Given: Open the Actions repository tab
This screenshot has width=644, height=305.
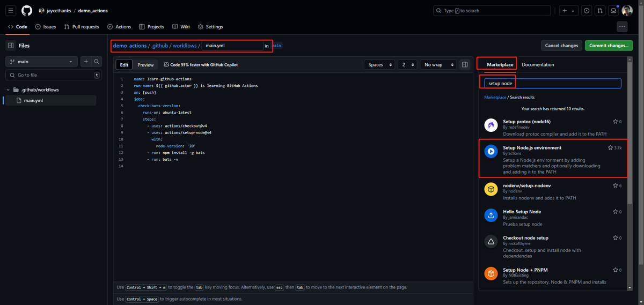Looking at the screenshot, I should (x=119, y=27).
